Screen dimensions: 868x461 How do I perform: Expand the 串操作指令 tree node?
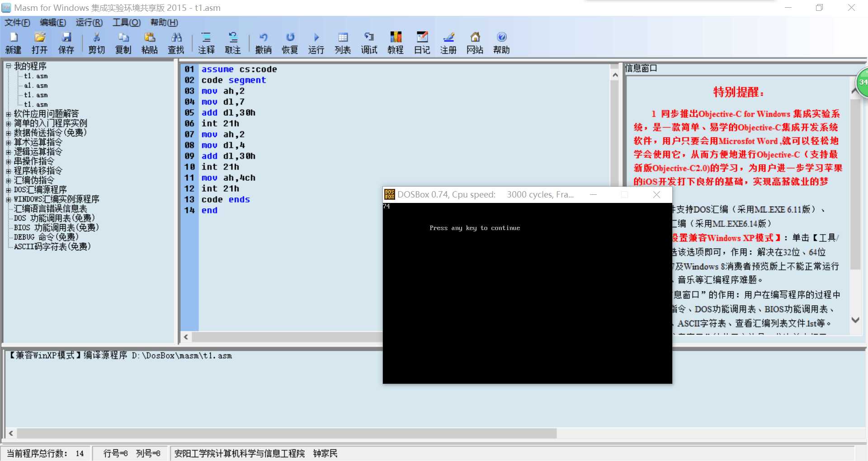pos(8,161)
